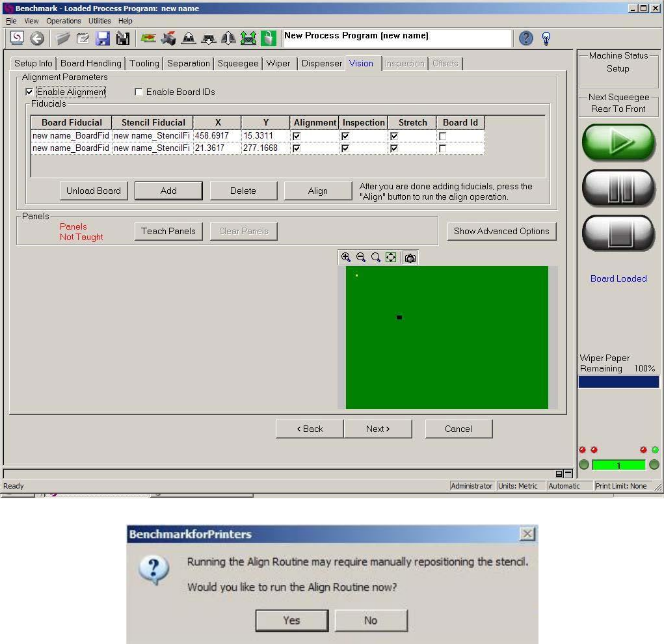
Task: Open the Help menu
Action: pos(125,21)
